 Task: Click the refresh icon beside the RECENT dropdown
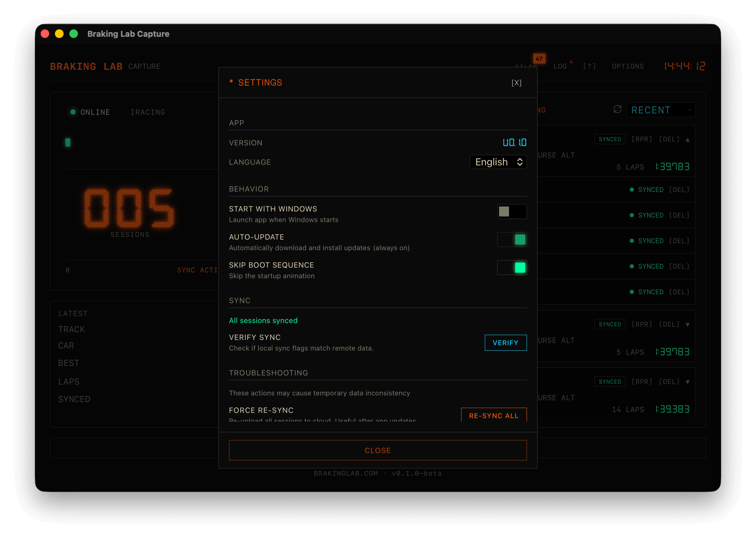click(617, 110)
